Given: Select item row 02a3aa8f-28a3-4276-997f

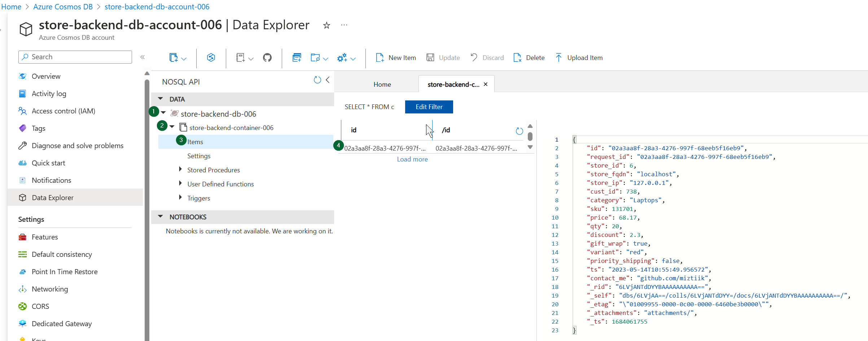Looking at the screenshot, I should point(431,148).
